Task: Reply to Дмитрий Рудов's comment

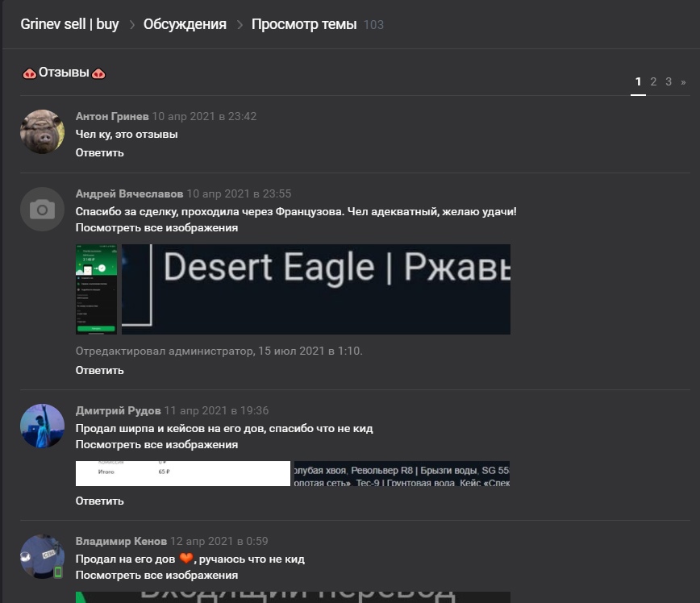Action: click(x=99, y=501)
